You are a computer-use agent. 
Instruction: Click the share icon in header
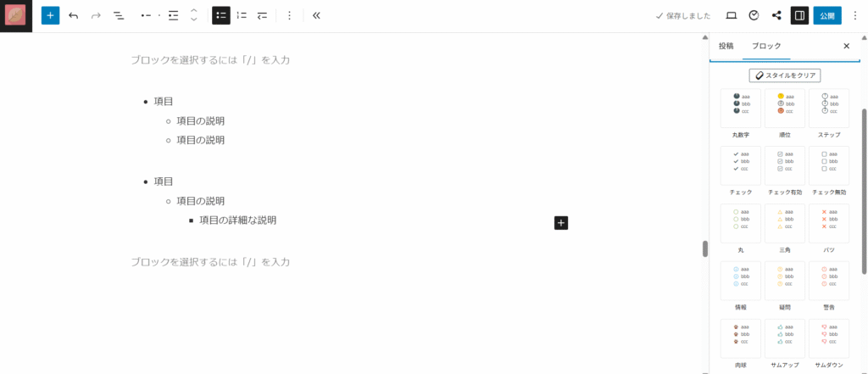pyautogui.click(x=776, y=15)
